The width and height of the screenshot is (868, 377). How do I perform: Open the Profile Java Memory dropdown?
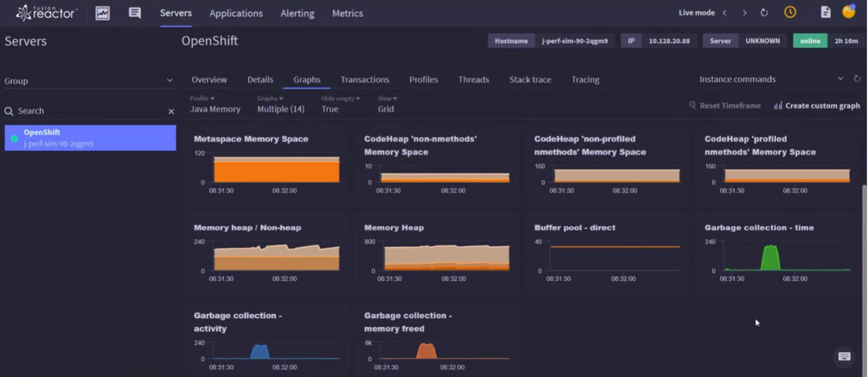pyautogui.click(x=215, y=104)
